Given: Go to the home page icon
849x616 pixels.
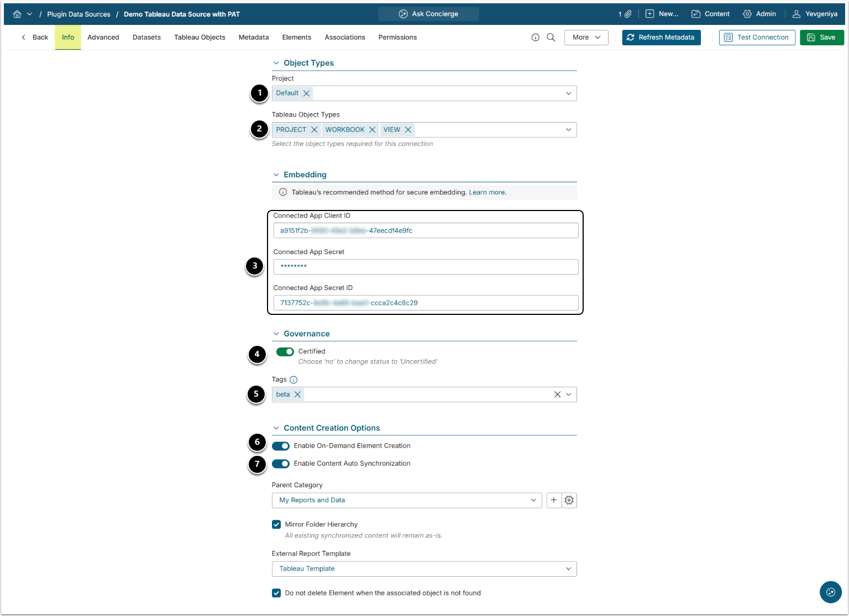Looking at the screenshot, I should coord(17,14).
